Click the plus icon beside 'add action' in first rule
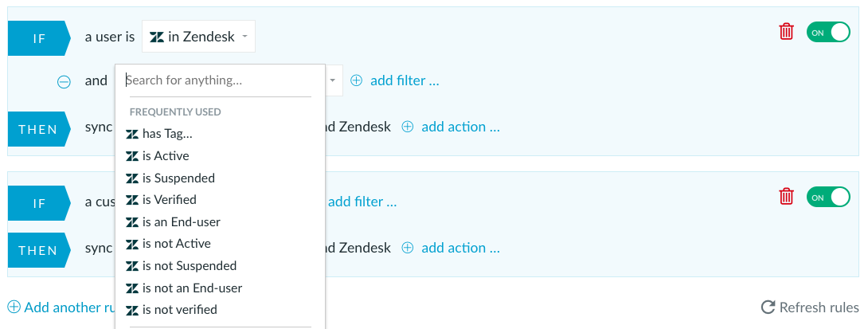Screen dimensions: 868x329 coord(408,127)
